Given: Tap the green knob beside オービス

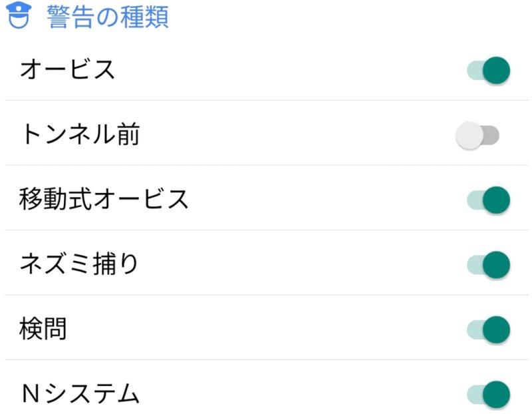Looking at the screenshot, I should pos(496,70).
